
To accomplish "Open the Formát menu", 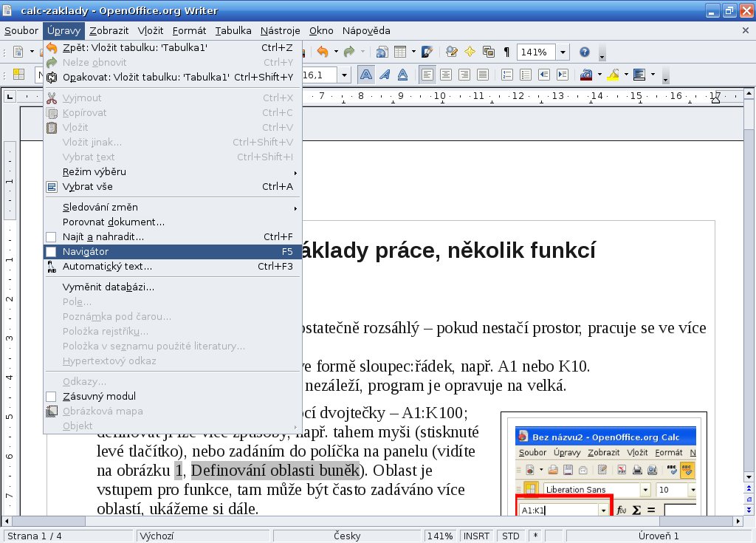I will (189, 30).
